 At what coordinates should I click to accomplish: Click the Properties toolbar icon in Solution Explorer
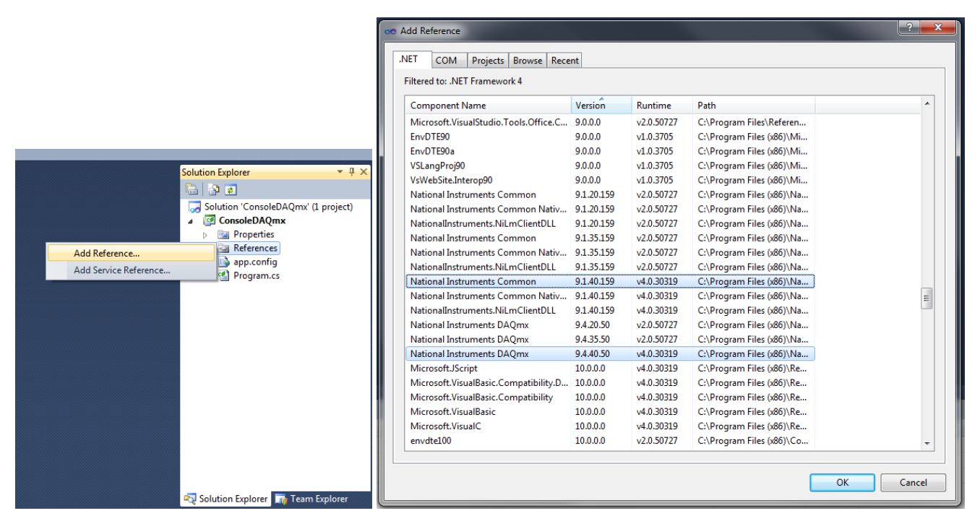(x=192, y=189)
